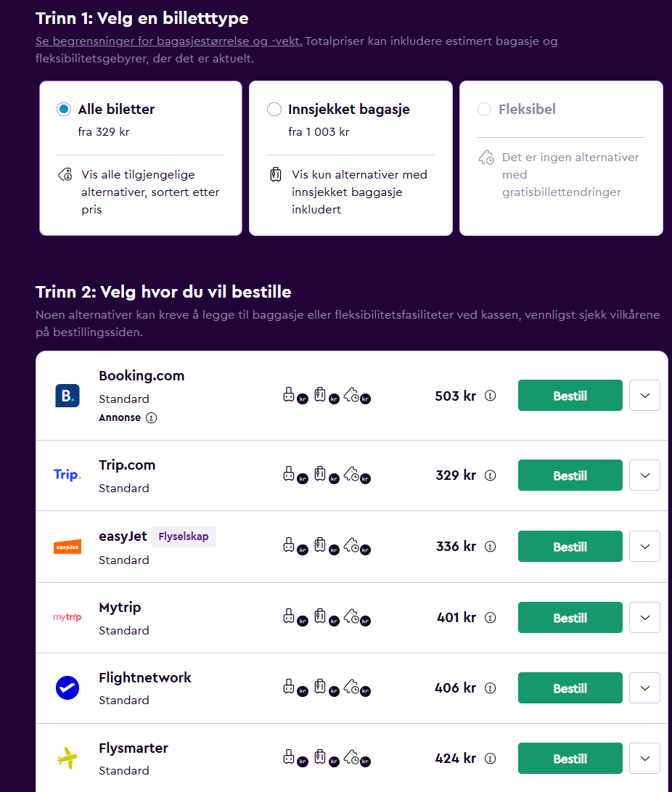Screen dimensions: 672x792
Task: Open baggage size and weight restrictions link
Action: pyautogui.click(x=169, y=41)
